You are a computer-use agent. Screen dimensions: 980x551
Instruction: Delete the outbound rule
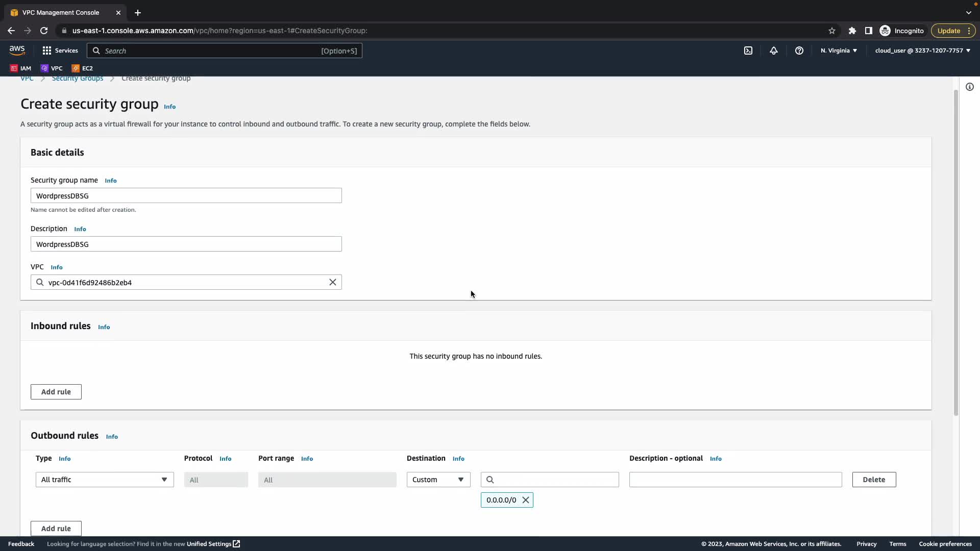click(874, 480)
